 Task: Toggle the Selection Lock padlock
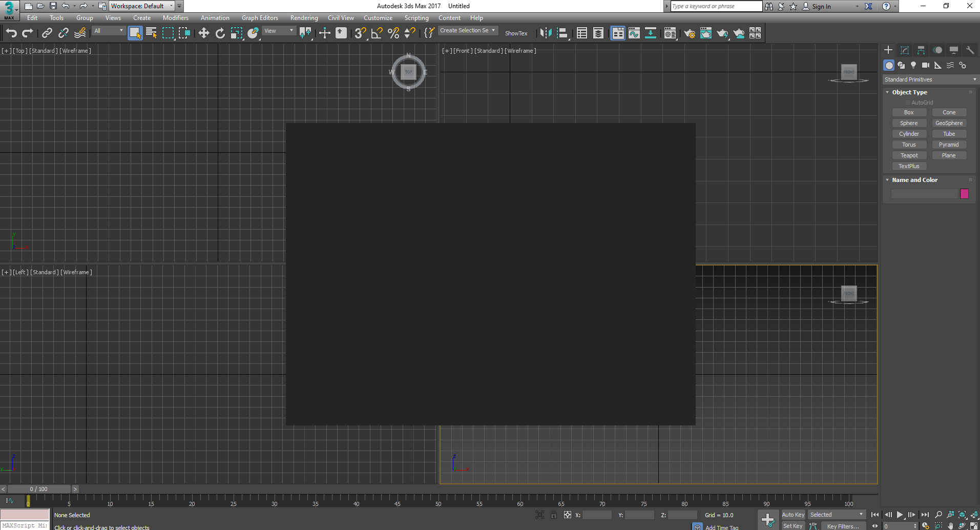coord(554,515)
